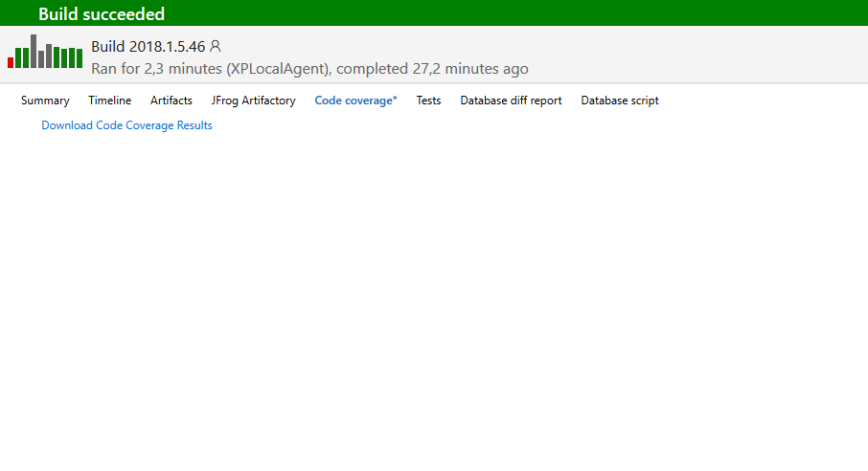Open the Database script tab
The height and width of the screenshot is (471, 868).
(620, 101)
